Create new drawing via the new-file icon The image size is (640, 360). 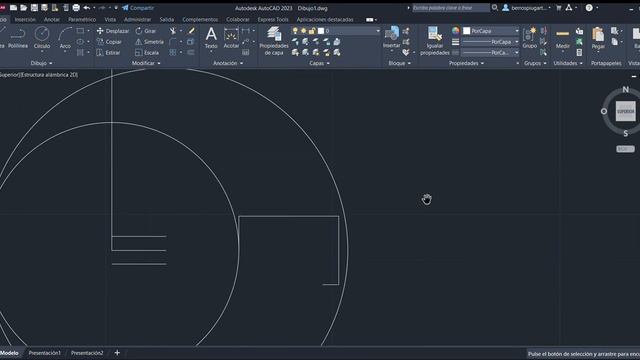(x=13, y=8)
